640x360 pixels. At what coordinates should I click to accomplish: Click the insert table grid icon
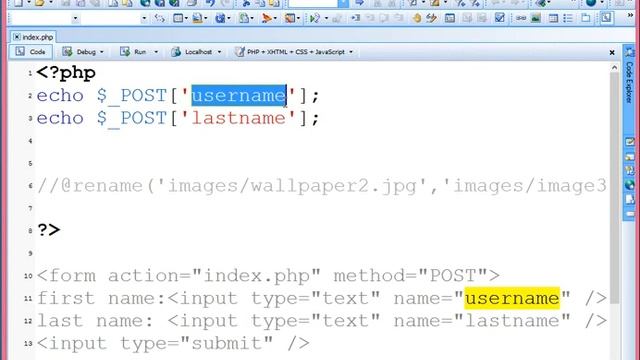pyautogui.click(x=553, y=18)
